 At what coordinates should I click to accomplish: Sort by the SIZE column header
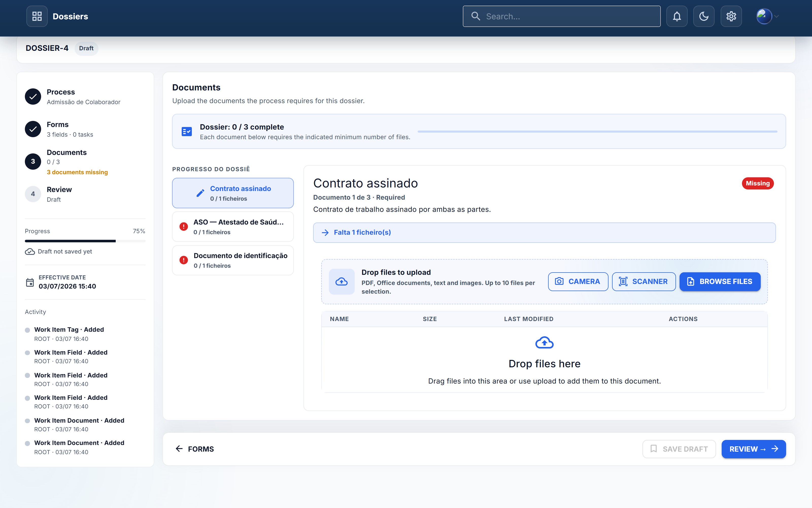430,319
